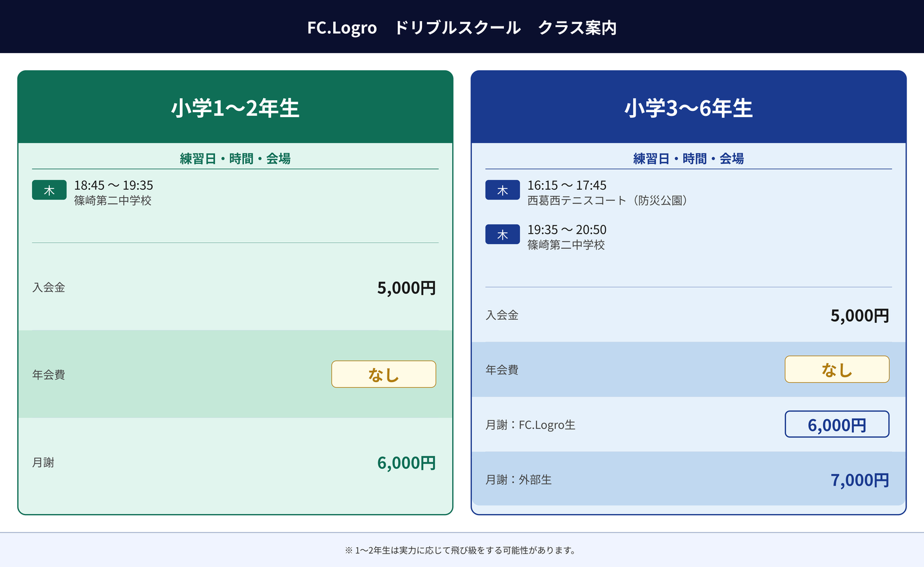Click the footnote about 1～2年生 飛び級
The image size is (924, 567).
(462, 550)
